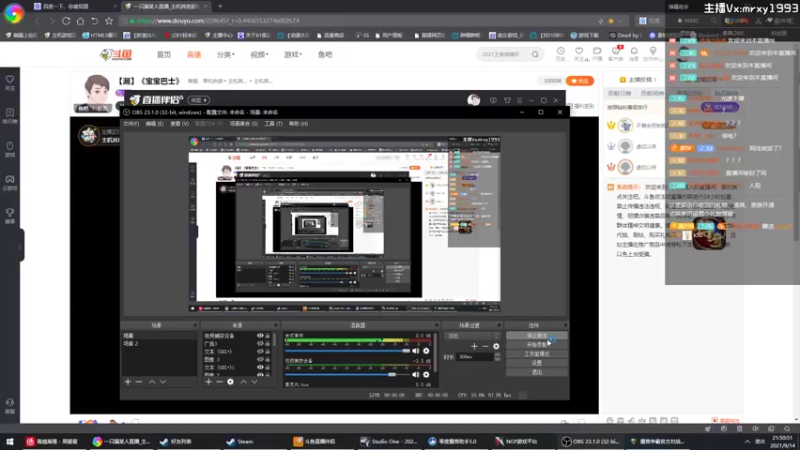The height and width of the screenshot is (450, 800).
Task: Move scene up in scenes panel
Action: point(152,382)
